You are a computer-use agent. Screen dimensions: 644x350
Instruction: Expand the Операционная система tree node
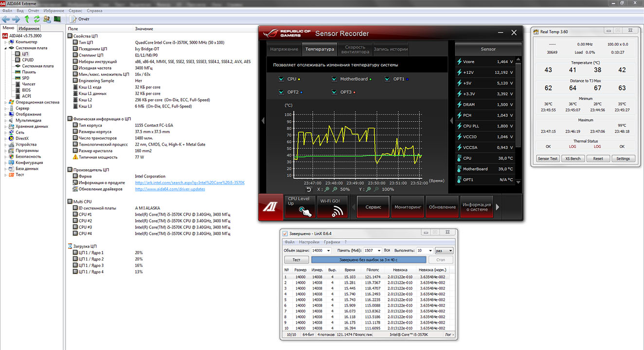pos(5,102)
